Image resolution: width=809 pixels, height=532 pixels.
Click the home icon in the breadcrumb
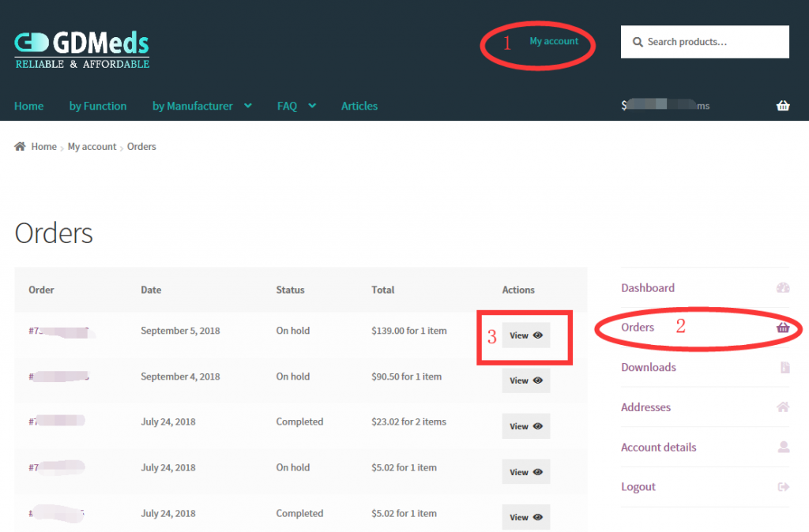click(x=20, y=146)
